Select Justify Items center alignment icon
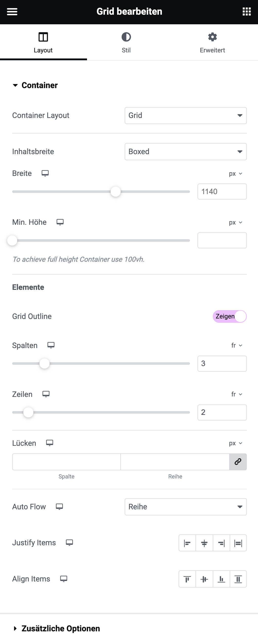 pos(204,543)
